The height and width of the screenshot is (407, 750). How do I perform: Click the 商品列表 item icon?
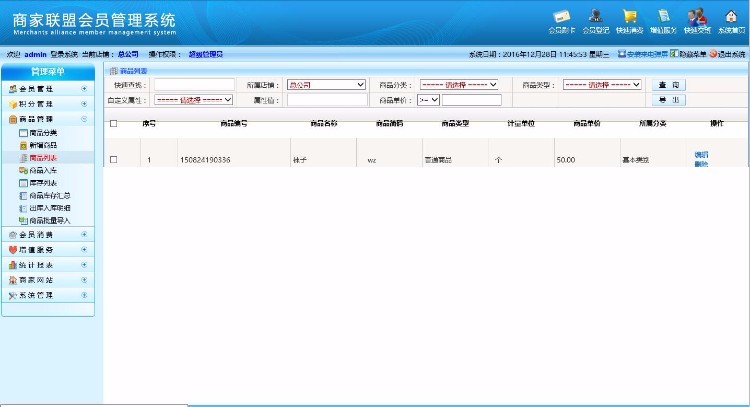click(x=23, y=158)
